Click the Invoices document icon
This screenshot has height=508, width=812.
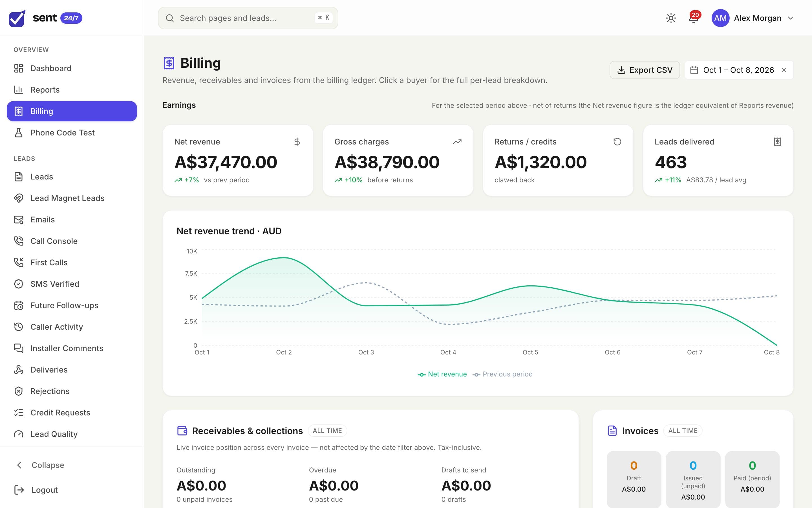click(x=612, y=431)
